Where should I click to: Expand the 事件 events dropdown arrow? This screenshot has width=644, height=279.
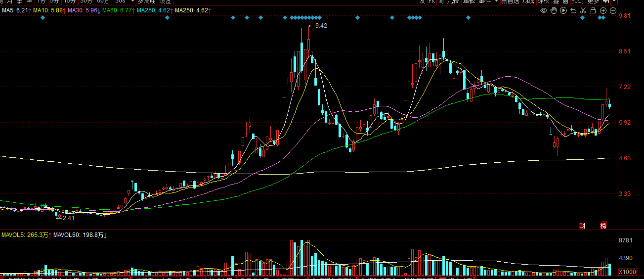pyautogui.click(x=496, y=1)
